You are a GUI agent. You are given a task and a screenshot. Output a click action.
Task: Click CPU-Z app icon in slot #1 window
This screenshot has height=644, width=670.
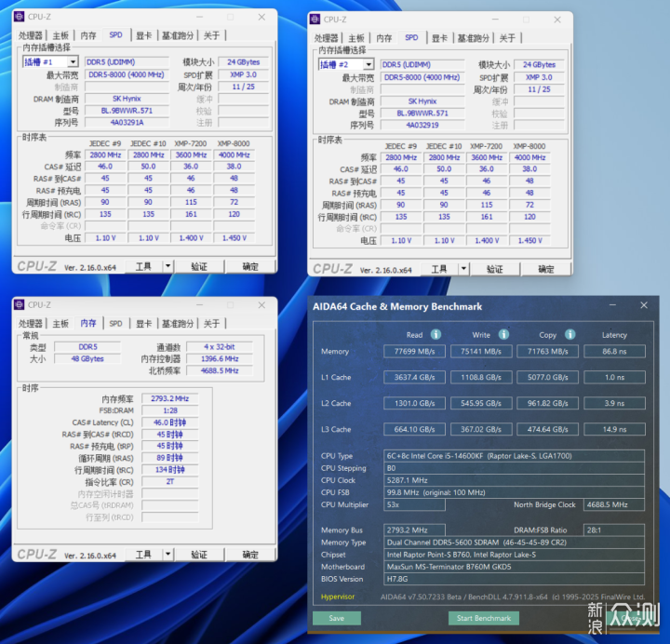[20, 17]
